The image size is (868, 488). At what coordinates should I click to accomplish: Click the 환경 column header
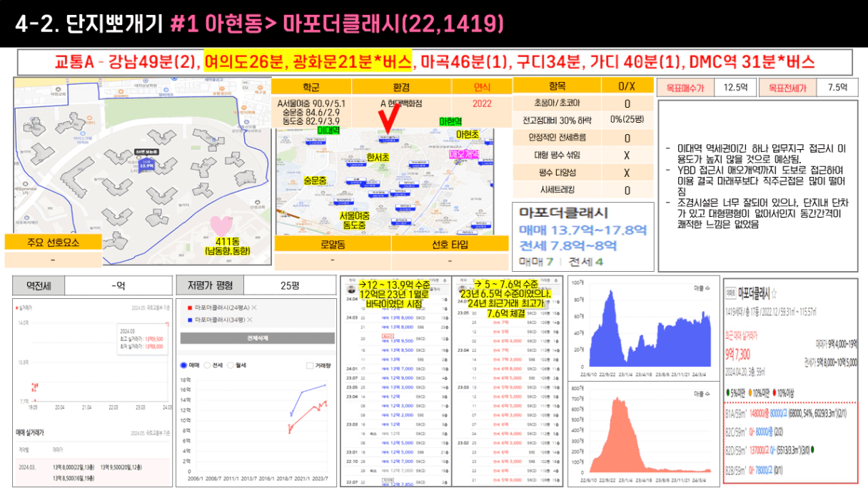(x=402, y=86)
